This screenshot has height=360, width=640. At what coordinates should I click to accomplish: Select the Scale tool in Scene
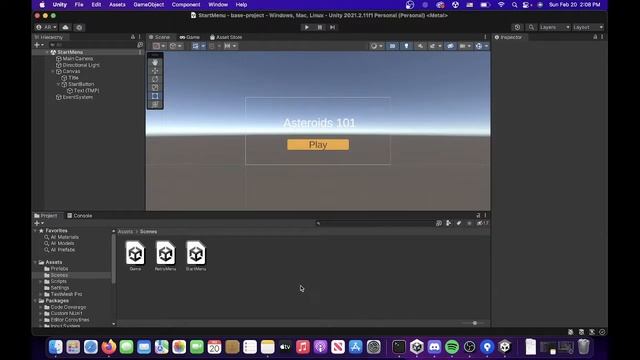pyautogui.click(x=155, y=88)
